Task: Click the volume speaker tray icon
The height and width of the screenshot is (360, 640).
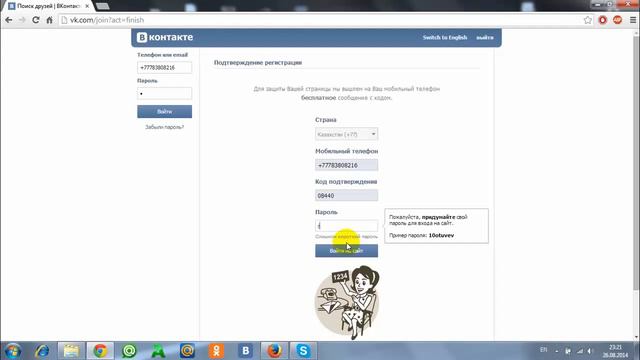Action: (590, 351)
